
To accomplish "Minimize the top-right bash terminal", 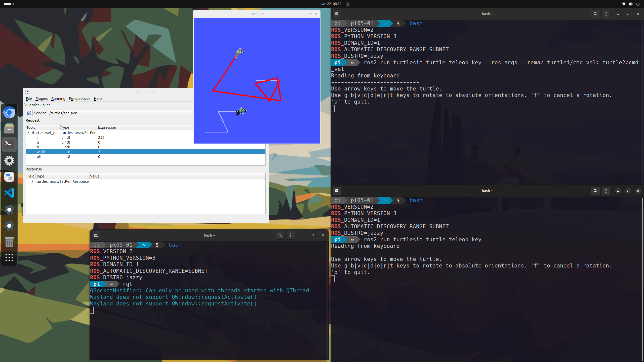I will coord(618,14).
